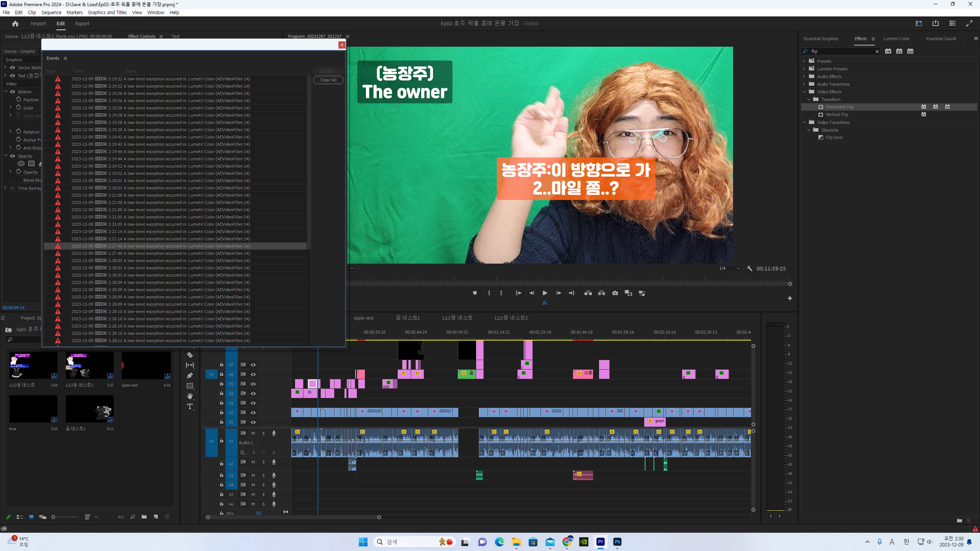Click the Add Marker button in Program monitor
The width and height of the screenshot is (980, 551).
pos(475,293)
